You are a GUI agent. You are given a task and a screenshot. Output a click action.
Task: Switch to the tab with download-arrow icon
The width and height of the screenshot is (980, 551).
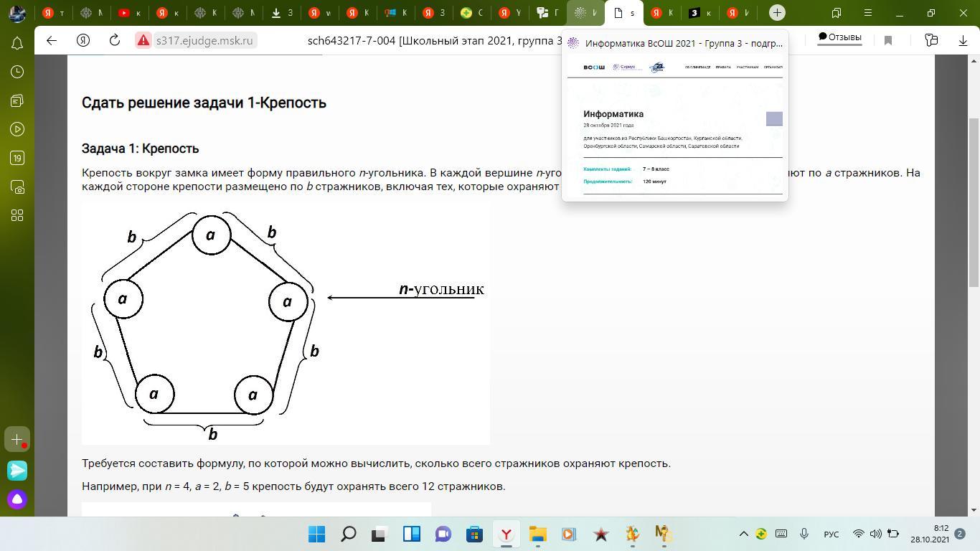point(283,13)
